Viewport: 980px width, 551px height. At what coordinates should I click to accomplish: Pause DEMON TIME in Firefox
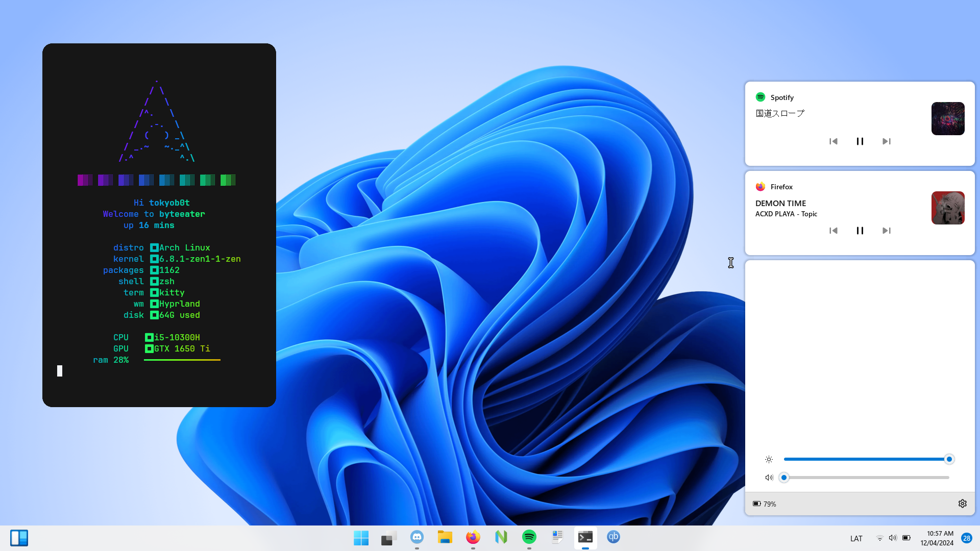(860, 231)
